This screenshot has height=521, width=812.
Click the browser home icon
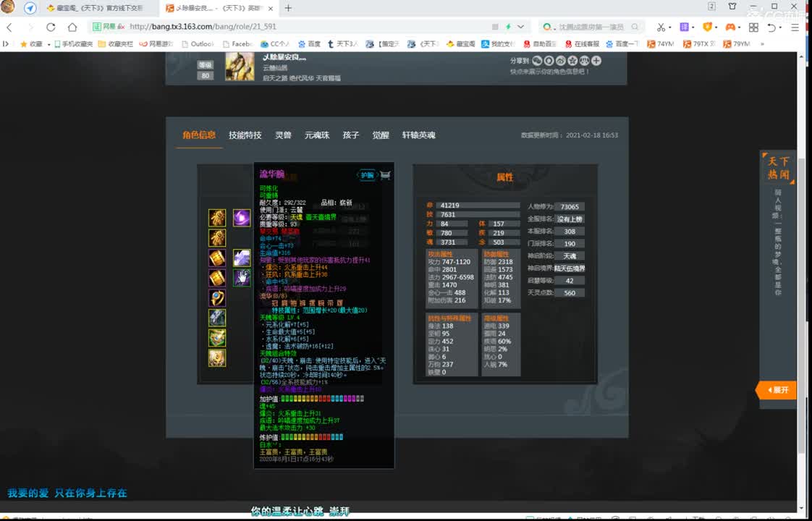pos(72,27)
